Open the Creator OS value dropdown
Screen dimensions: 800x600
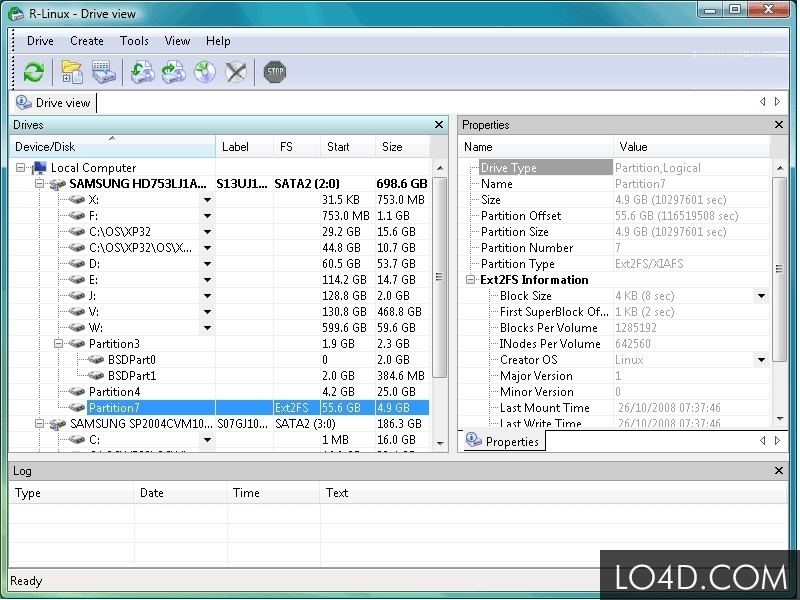coord(761,360)
